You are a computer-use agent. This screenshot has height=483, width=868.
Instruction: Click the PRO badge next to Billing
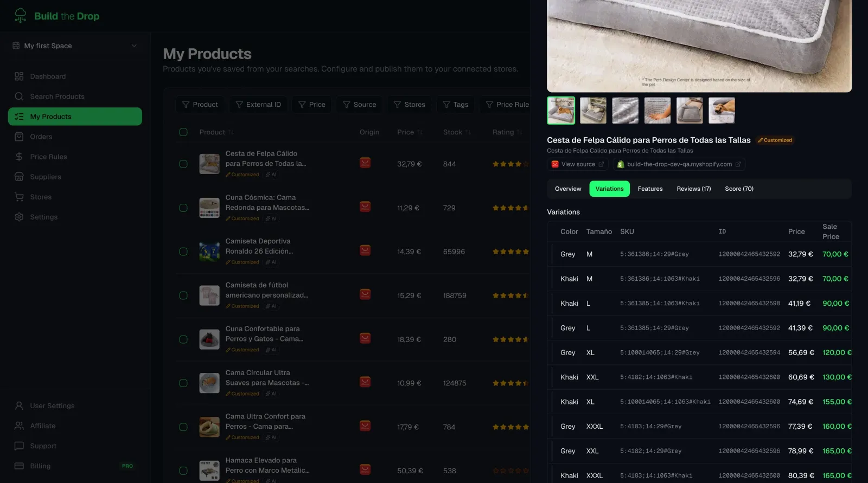[x=127, y=466]
